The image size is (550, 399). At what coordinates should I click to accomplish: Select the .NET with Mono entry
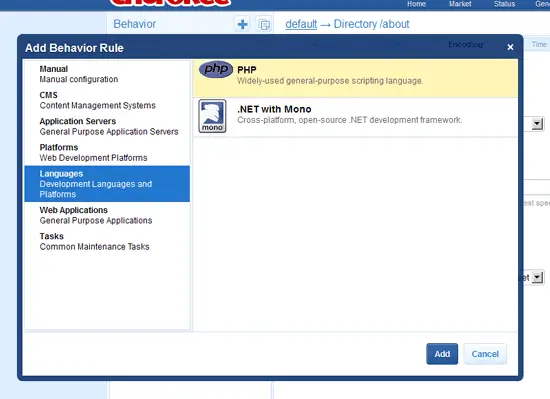[x=355, y=117]
